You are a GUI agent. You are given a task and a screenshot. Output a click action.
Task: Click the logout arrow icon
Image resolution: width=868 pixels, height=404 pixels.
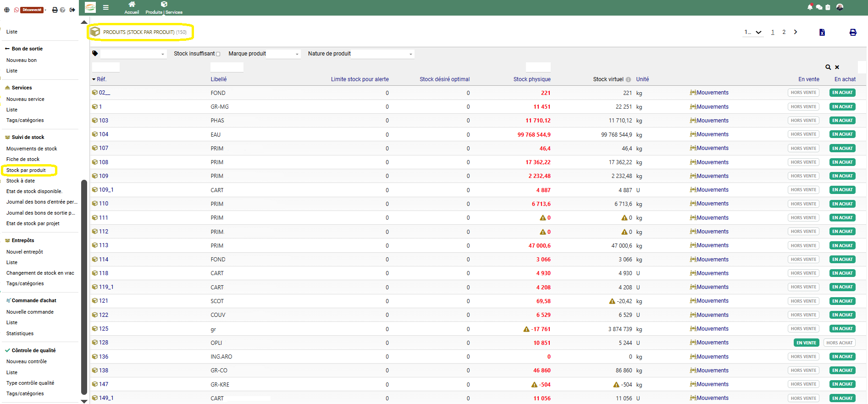[72, 10]
